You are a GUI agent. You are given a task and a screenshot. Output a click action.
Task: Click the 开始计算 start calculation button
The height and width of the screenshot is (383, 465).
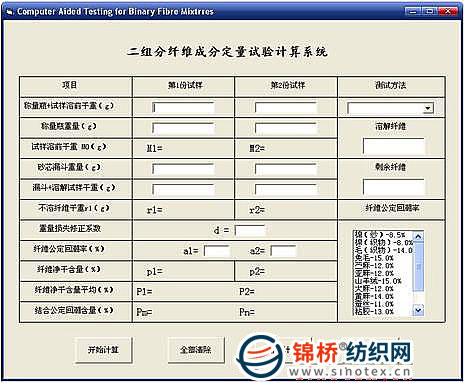(x=104, y=350)
